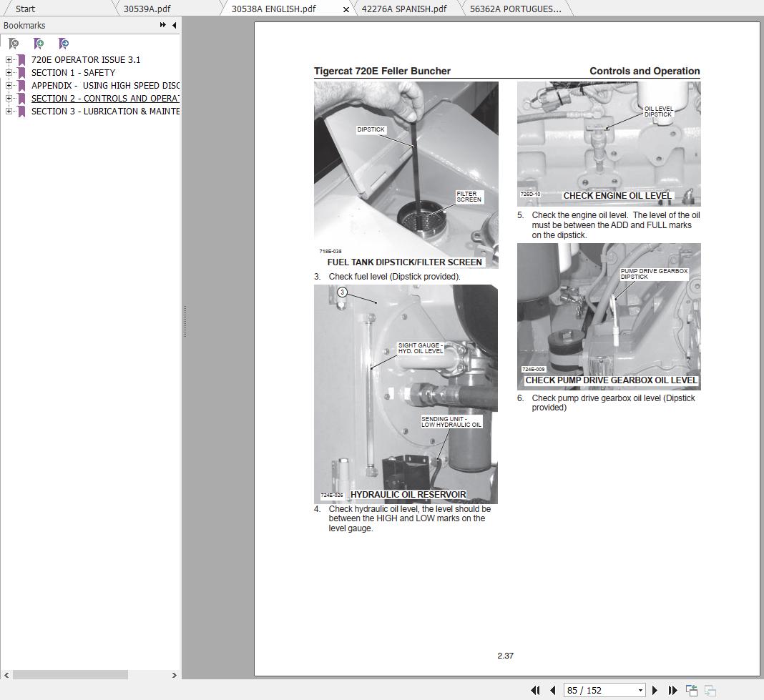Jump to the last page
This screenshot has height=700, width=764.
tap(672, 690)
